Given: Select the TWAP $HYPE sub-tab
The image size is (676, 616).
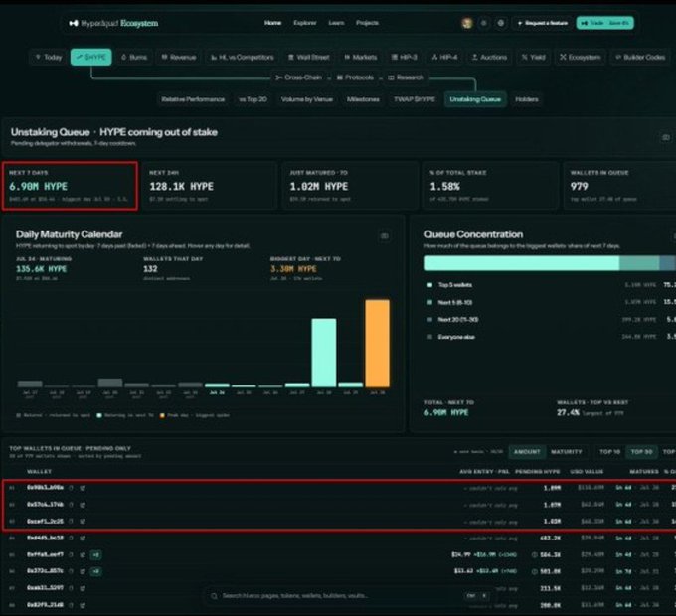Looking at the screenshot, I should [x=414, y=99].
